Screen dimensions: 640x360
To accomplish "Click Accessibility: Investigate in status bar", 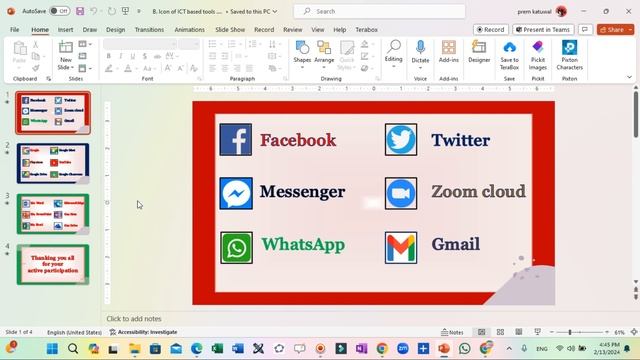I will click(x=143, y=332).
